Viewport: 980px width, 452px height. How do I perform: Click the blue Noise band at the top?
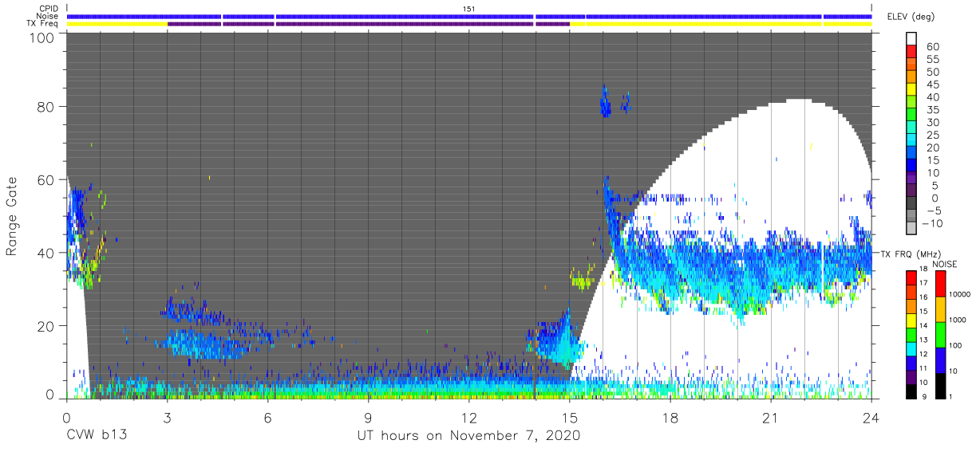point(469,16)
